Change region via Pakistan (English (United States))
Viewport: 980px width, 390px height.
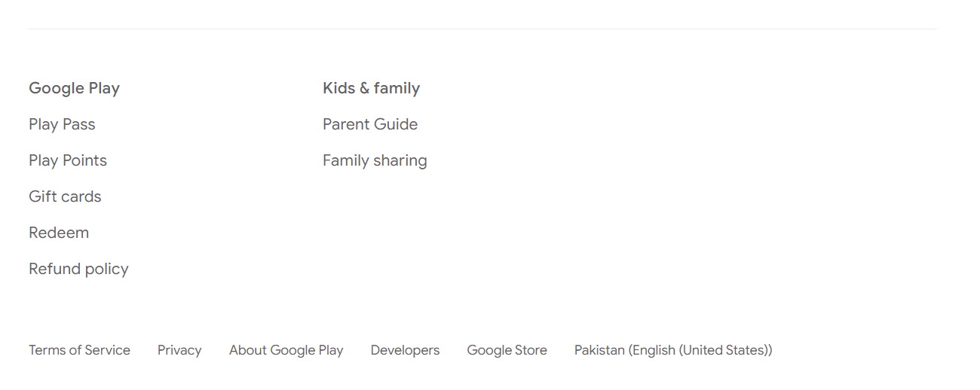pos(672,350)
